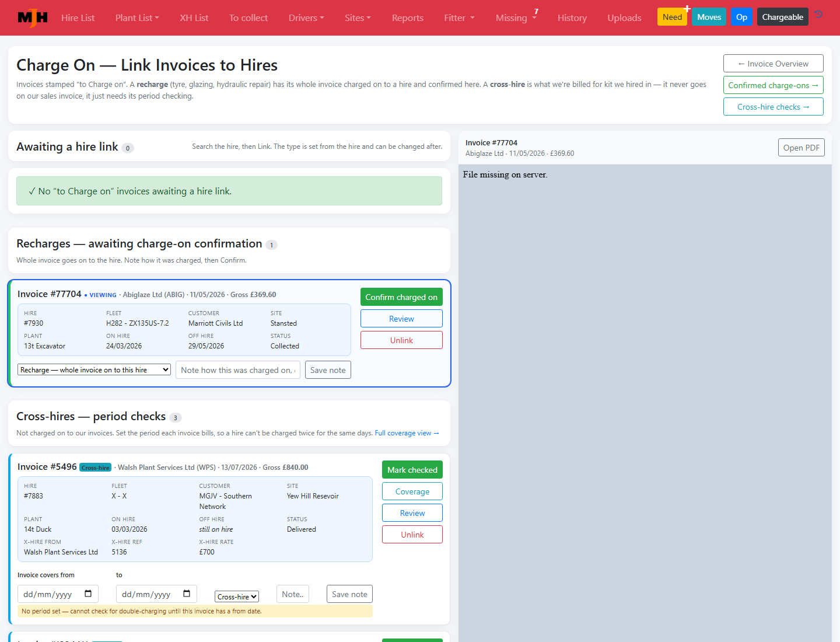
Task: Click the green 'No to Charge on invoices' notice
Action: coord(229,191)
